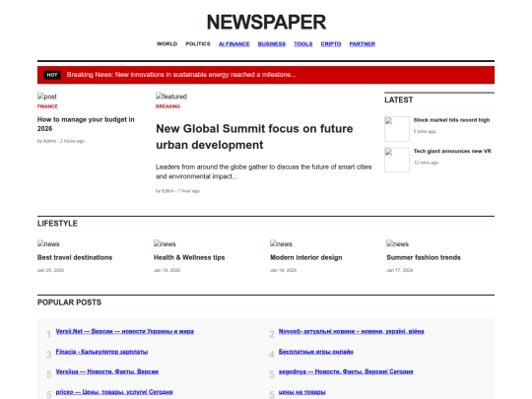Go to AI FINANCE section
This screenshot has width=532, height=399.
click(233, 43)
